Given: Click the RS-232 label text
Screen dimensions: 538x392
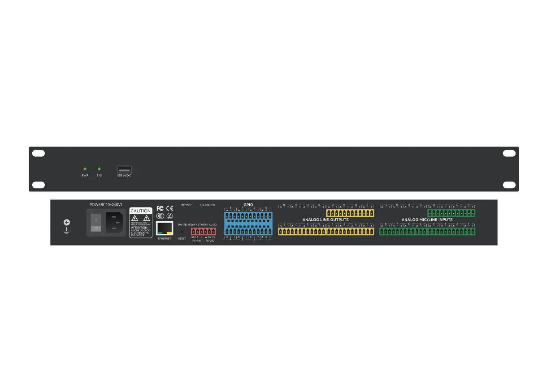Looking at the screenshot, I should pos(210,241).
